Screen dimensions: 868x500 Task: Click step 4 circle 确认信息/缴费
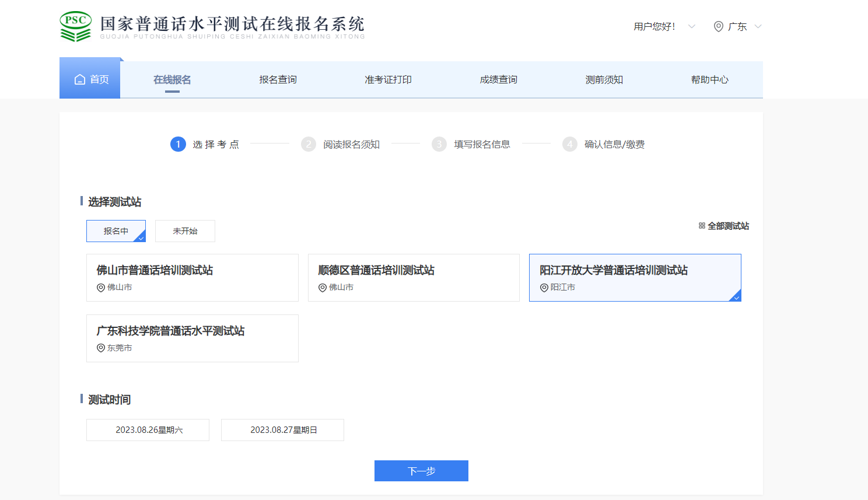pyautogui.click(x=570, y=144)
